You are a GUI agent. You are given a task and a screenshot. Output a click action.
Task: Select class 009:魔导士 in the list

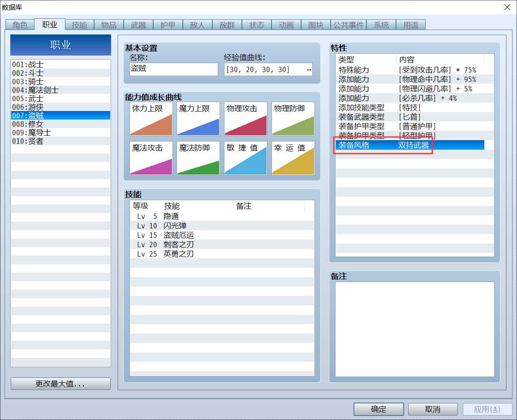click(60, 133)
